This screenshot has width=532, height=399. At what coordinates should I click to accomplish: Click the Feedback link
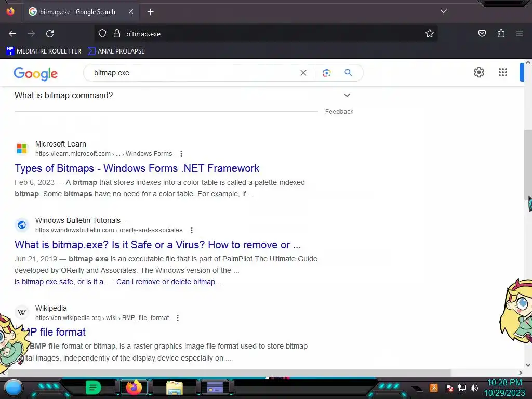click(x=339, y=112)
